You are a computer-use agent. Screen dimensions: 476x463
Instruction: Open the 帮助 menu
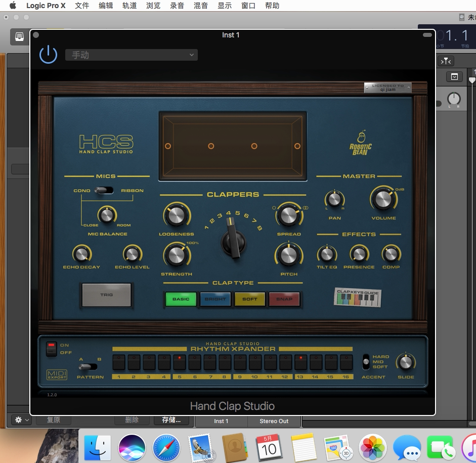point(272,6)
